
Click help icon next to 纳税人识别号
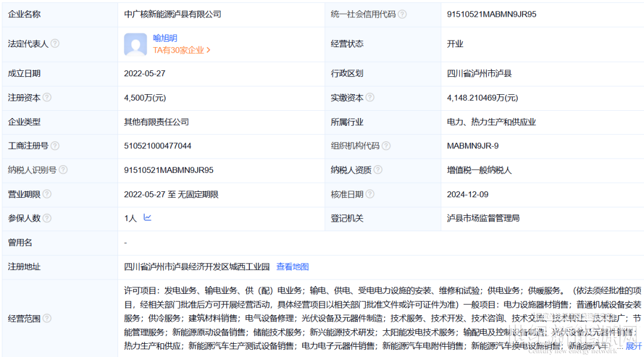tap(63, 170)
